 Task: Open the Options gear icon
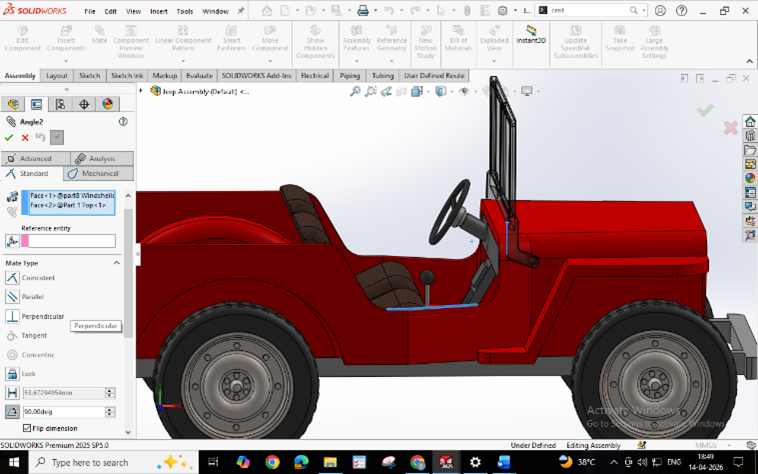point(503,10)
